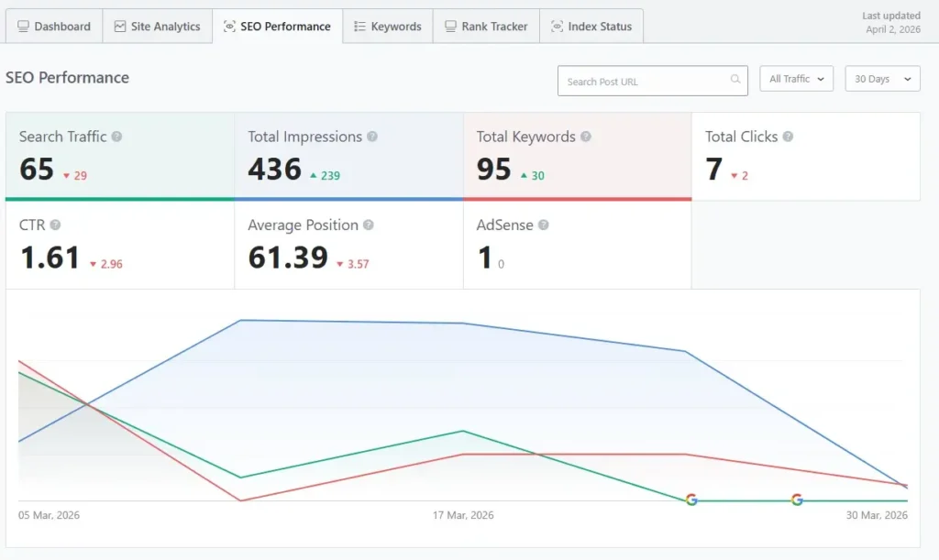Open the AdSense help tooltip
The height and width of the screenshot is (560, 939).
545,225
